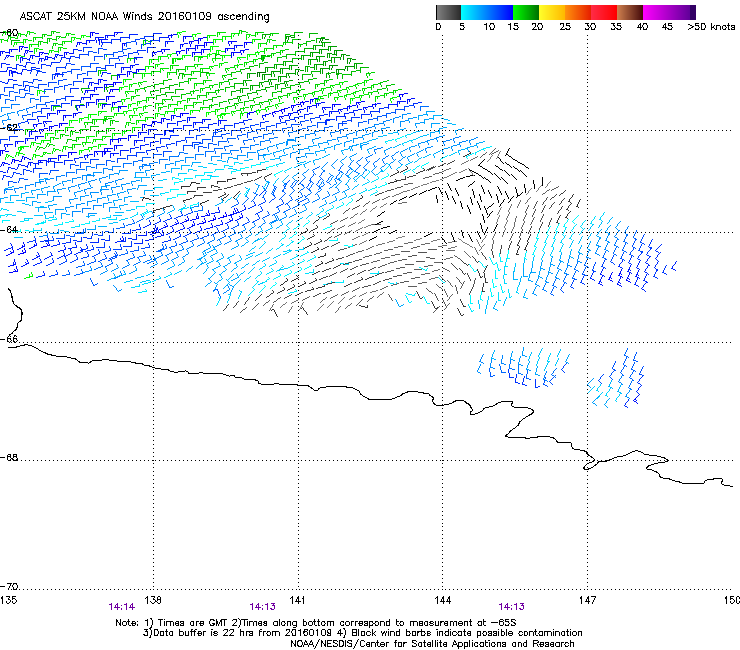Click latitude label -70
This screenshot has height=650, width=740.
[x=9, y=586]
